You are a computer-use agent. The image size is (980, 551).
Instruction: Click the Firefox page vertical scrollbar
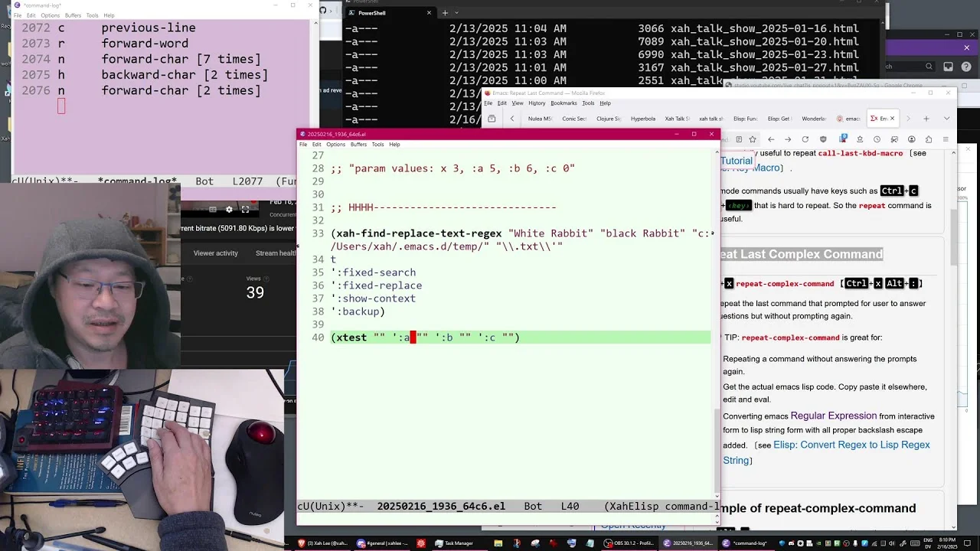[x=953, y=306]
